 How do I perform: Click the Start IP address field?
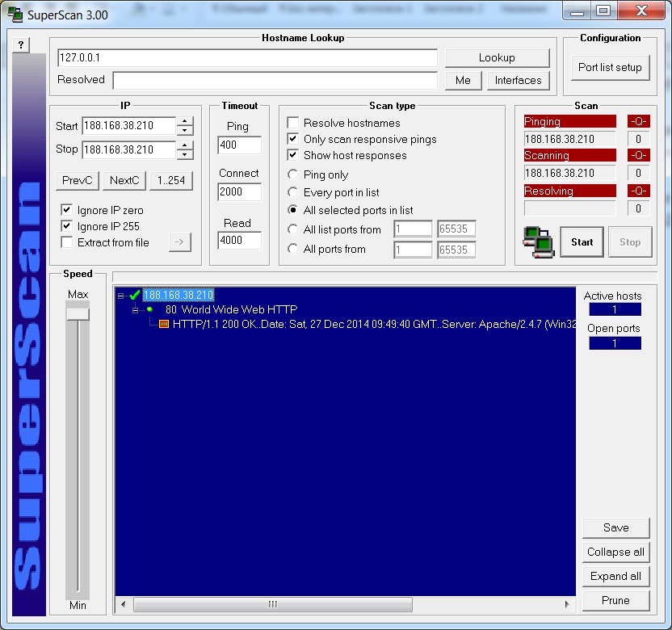[129, 126]
